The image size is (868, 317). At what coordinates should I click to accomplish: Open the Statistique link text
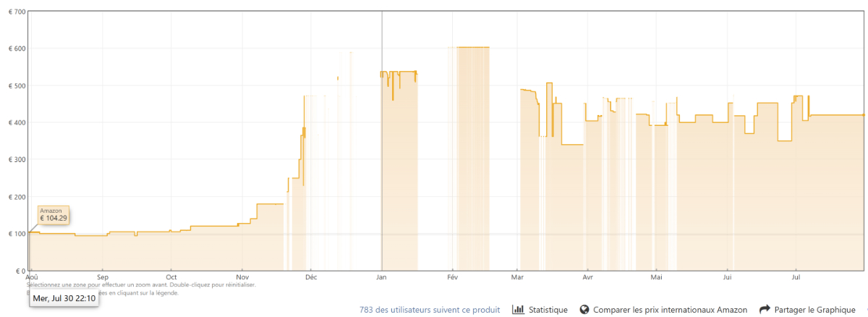click(548, 310)
